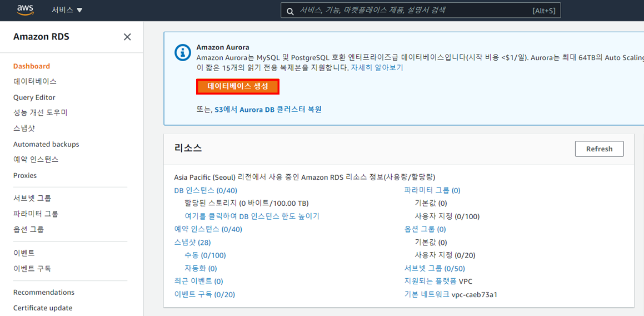Open Automated backups in the sidebar
Image resolution: width=644 pixels, height=316 pixels.
click(x=46, y=145)
